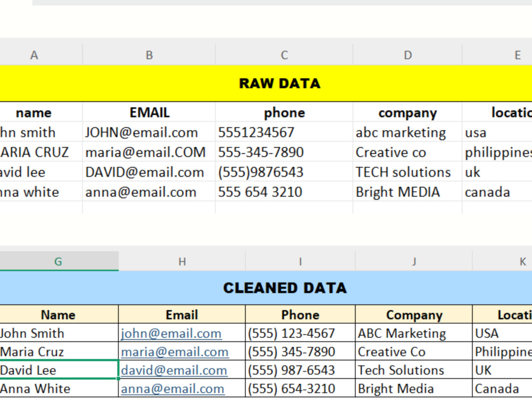Select the raw 'phone' header cell
The height and width of the screenshot is (399, 532).
pyautogui.click(x=284, y=112)
